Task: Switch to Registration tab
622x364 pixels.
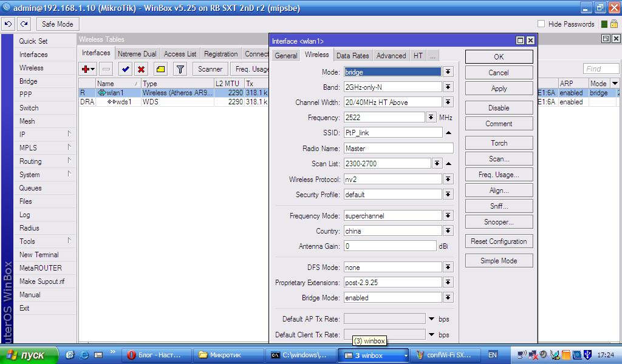Action: click(221, 54)
